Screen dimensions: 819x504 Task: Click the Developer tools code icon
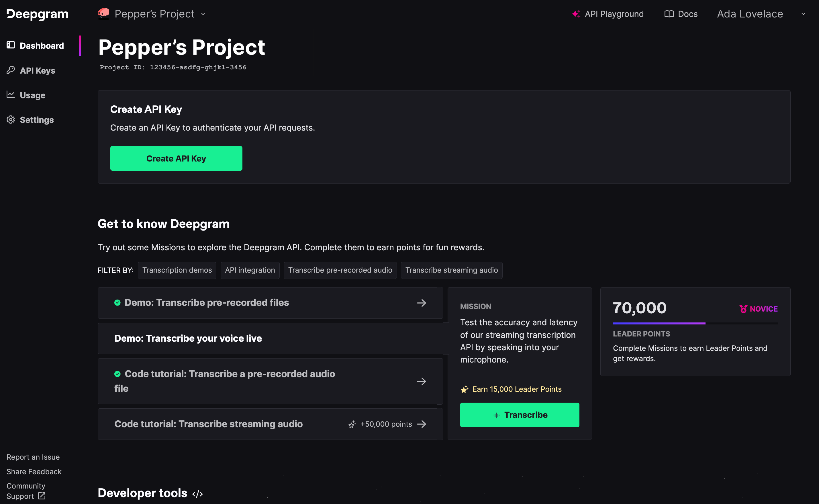click(x=197, y=494)
